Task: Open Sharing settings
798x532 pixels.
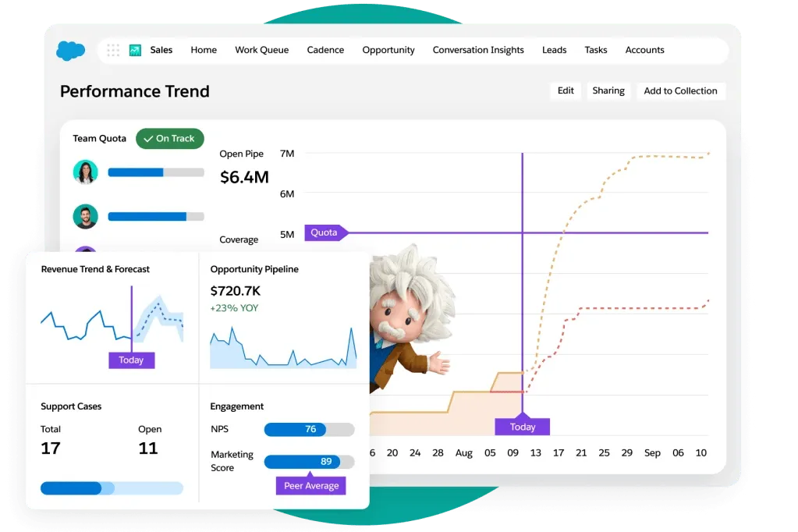Action: click(608, 90)
